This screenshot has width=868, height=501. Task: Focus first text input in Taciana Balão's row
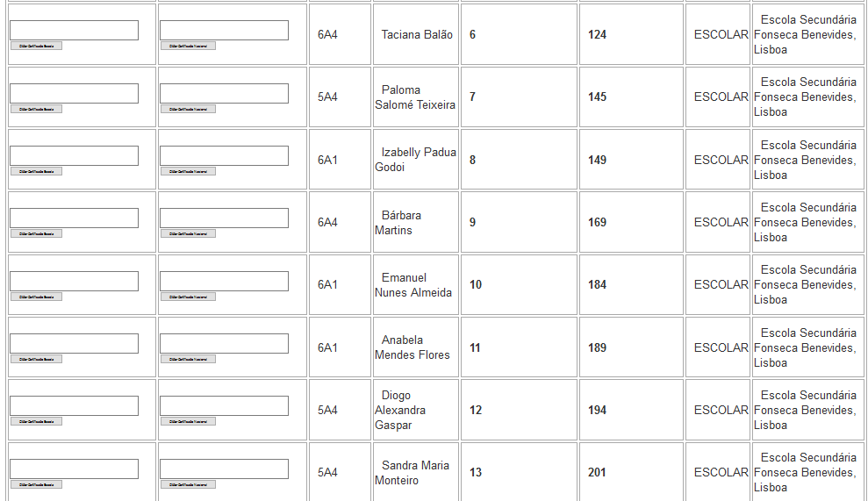[x=74, y=31]
